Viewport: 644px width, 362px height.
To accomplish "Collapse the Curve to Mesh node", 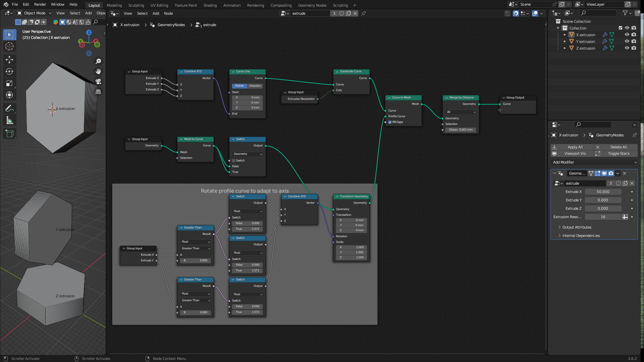I will pyautogui.click(x=389, y=98).
